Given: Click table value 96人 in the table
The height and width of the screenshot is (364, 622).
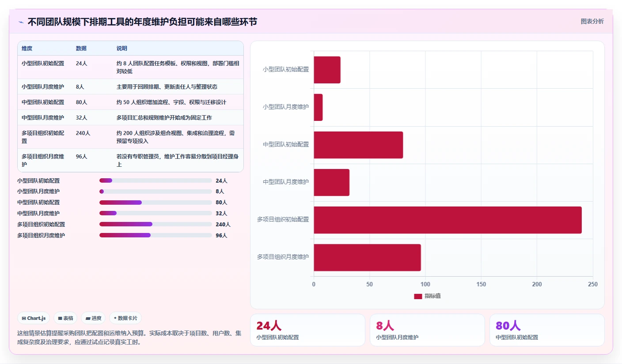Looking at the screenshot, I should pyautogui.click(x=82, y=157).
